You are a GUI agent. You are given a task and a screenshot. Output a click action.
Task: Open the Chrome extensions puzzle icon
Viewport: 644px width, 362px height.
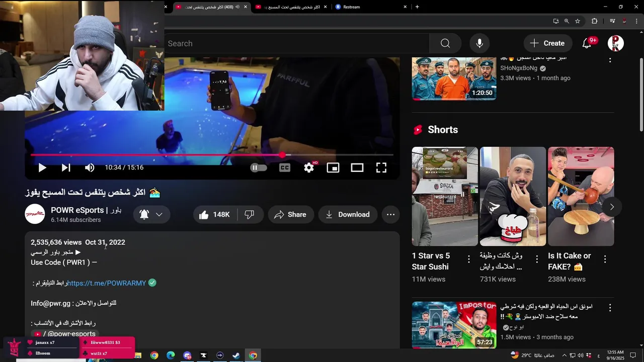click(x=595, y=21)
